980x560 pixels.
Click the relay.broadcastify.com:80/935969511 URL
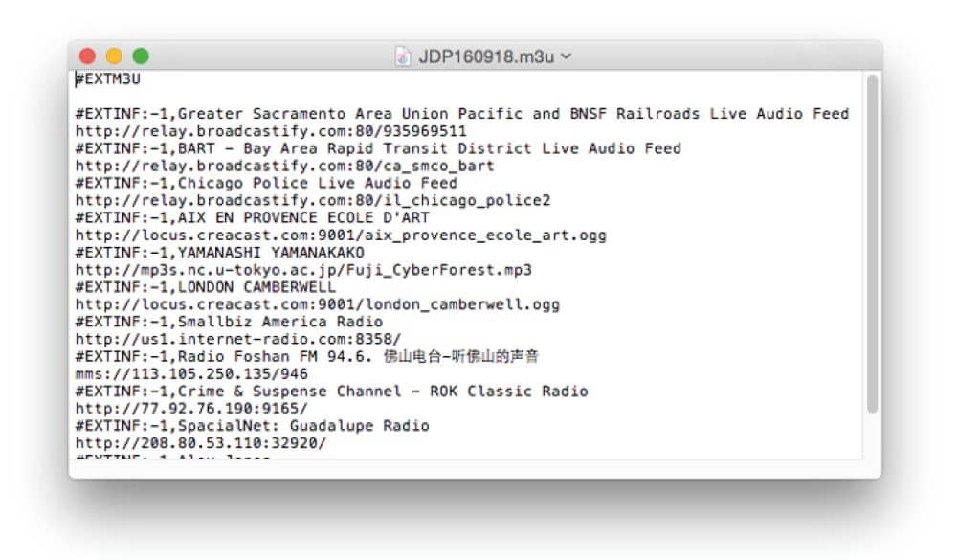[271, 131]
